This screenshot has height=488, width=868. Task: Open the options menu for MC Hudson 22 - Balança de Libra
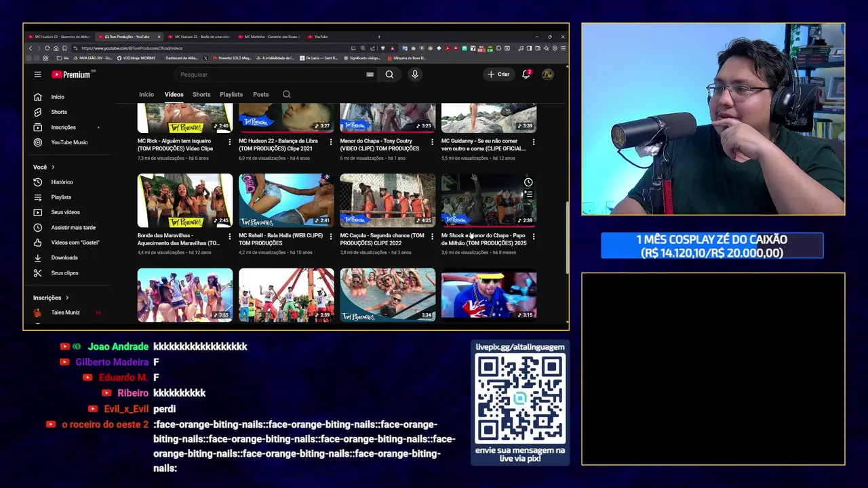pyautogui.click(x=331, y=142)
